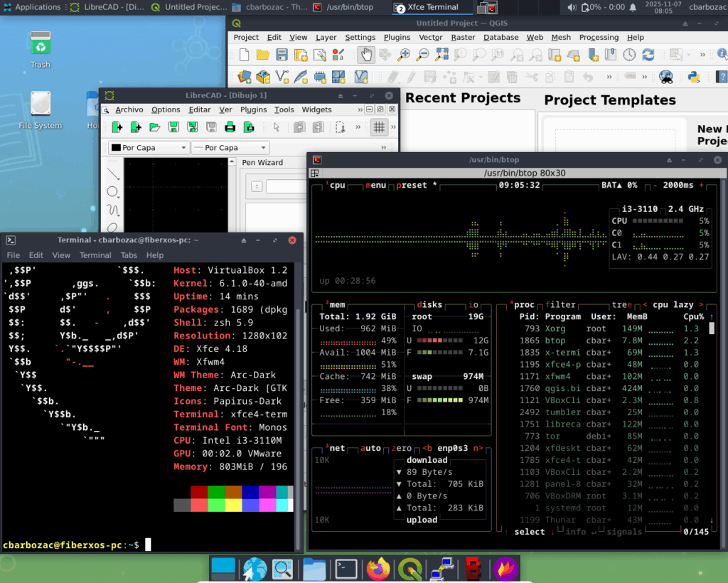Screen dimensions: 728x583
Task: Click the Open folder icon in LibreCAD
Action: click(154, 127)
